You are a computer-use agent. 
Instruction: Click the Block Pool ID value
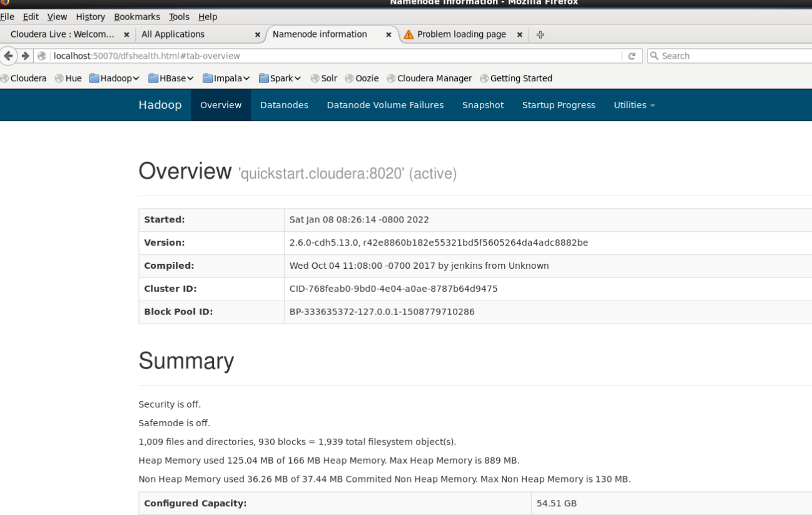382,312
